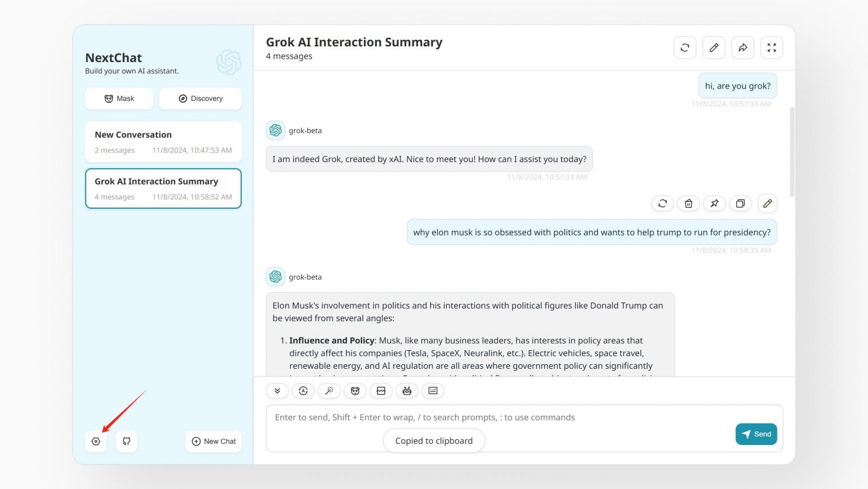Viewport: 868px width, 489px height.
Task: Select the New Conversation chat session
Action: tap(163, 142)
